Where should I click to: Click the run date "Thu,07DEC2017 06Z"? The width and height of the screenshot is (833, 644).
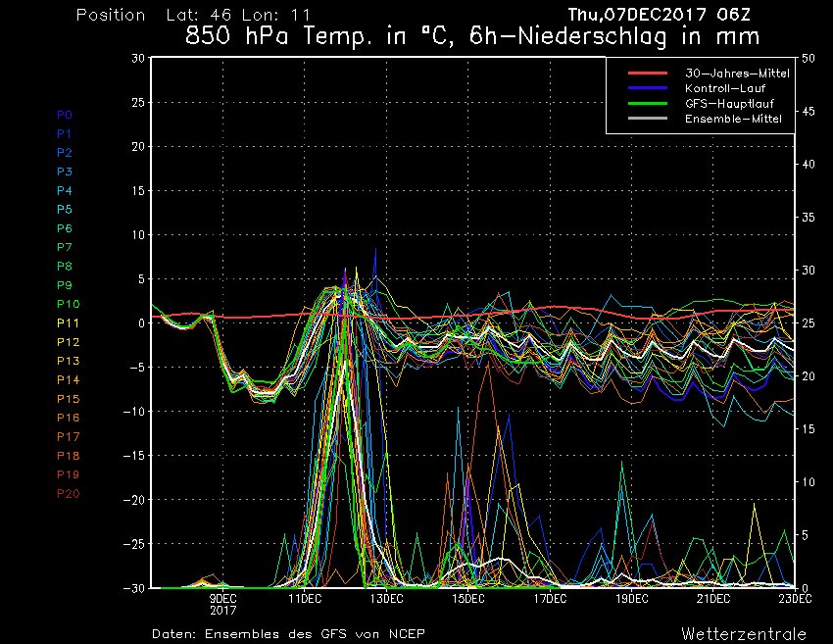pyautogui.click(x=659, y=15)
